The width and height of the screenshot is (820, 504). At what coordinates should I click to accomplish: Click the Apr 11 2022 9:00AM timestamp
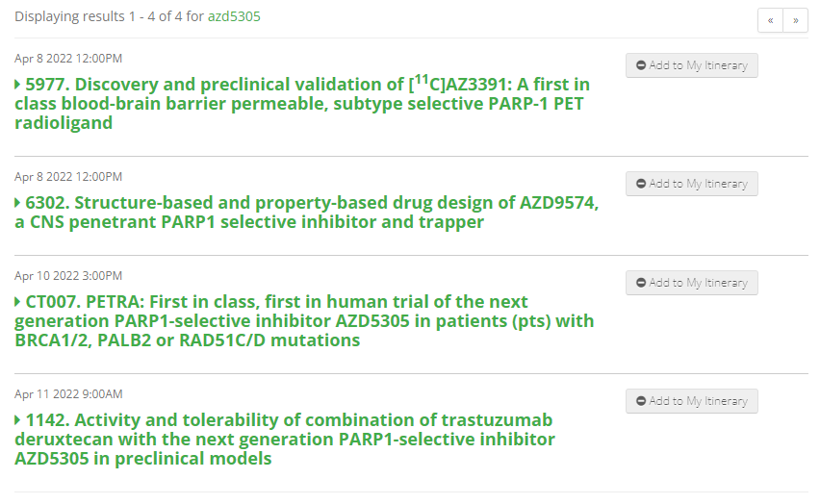pyautogui.click(x=68, y=394)
